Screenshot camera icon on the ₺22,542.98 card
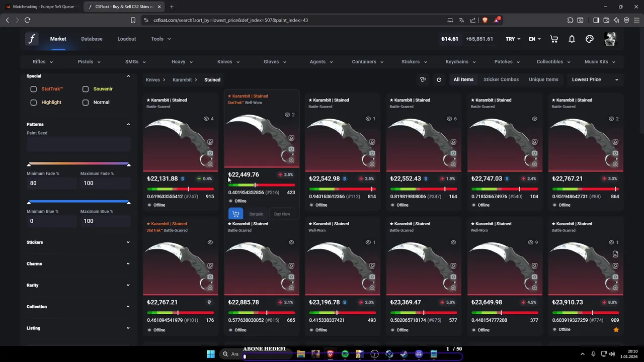The width and height of the screenshot is (644, 362). coord(372,153)
